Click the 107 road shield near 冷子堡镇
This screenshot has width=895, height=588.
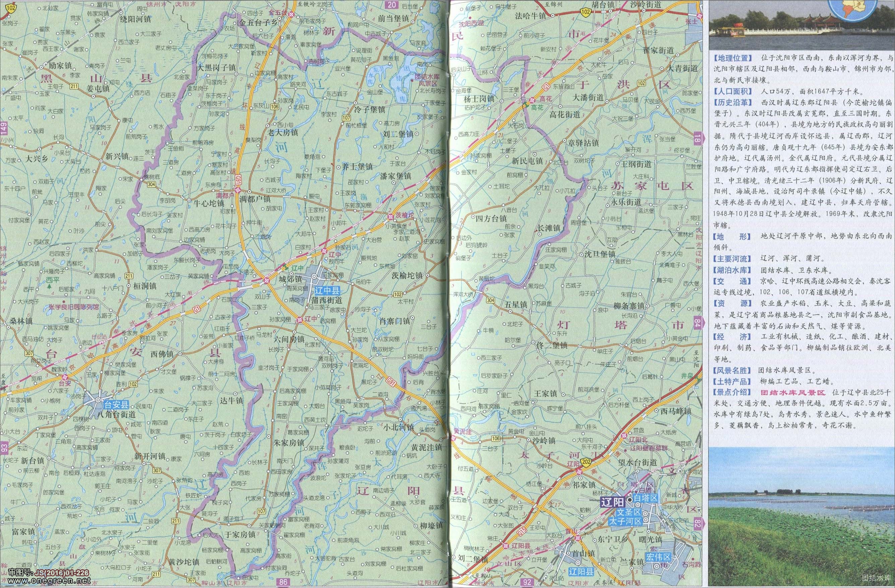pos(346,118)
